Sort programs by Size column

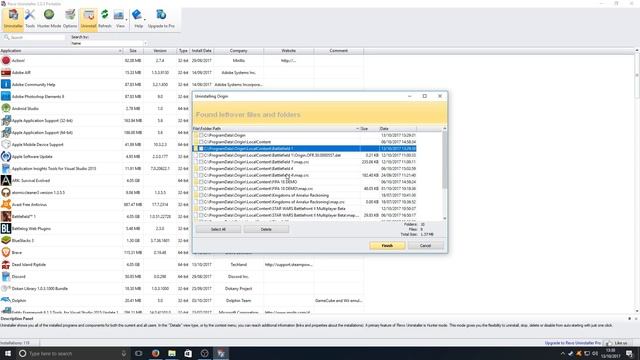coord(133,51)
